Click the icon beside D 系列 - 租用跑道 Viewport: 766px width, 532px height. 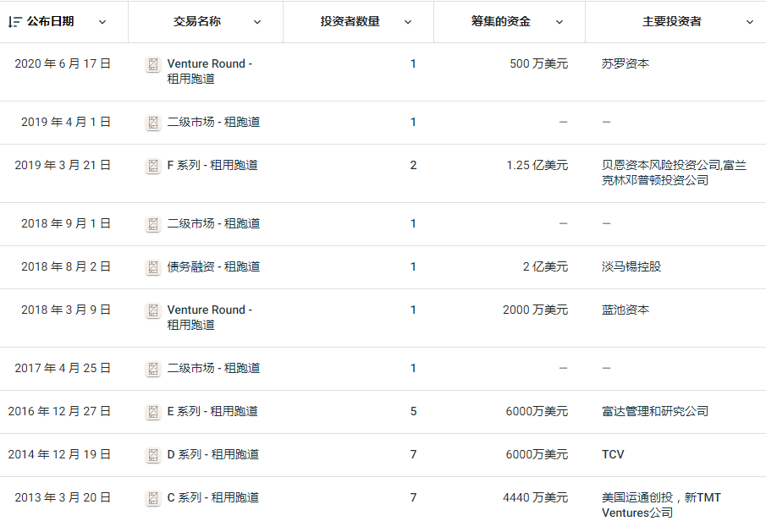click(153, 455)
